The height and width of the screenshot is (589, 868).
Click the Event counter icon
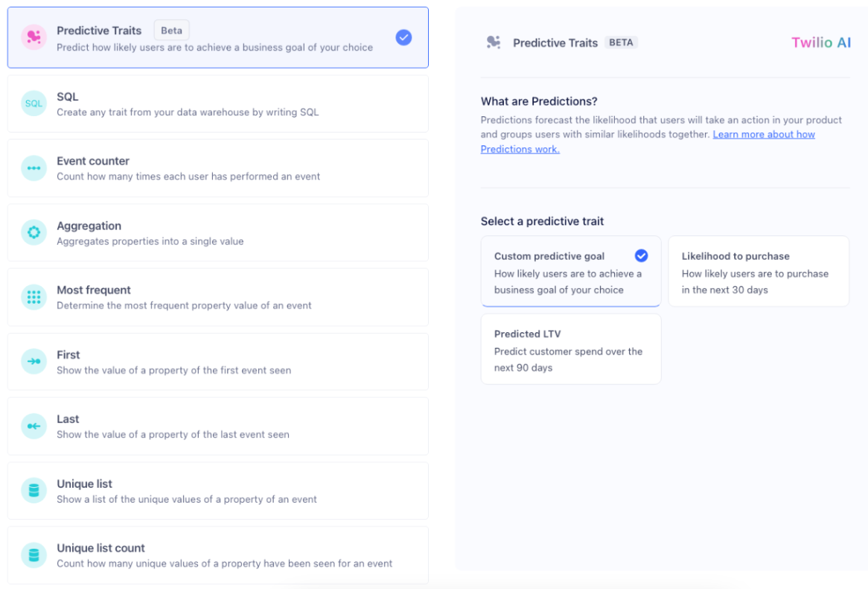click(33, 168)
